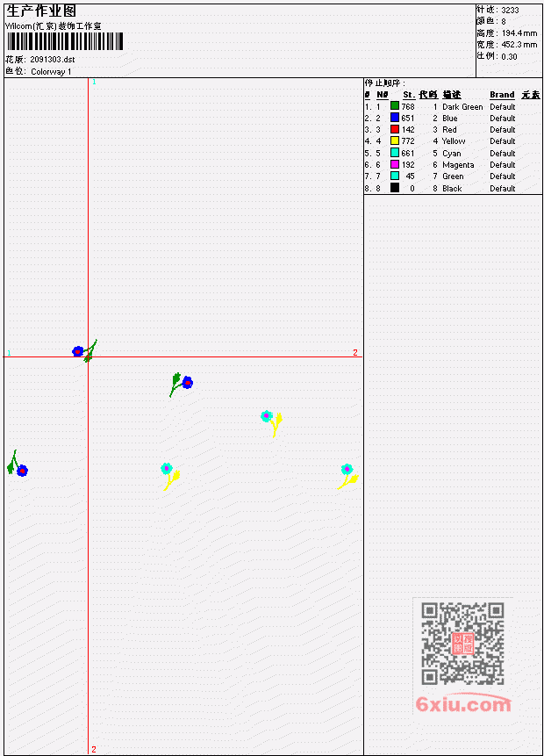Viewport: 544px width, 756px height.
Task: Select the cyan flower nearest the right border
Action: click(347, 469)
